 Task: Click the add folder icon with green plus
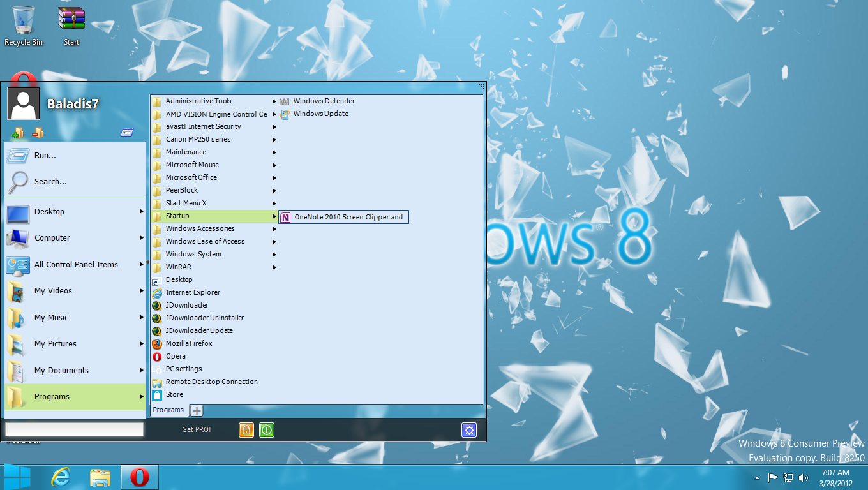(18, 133)
